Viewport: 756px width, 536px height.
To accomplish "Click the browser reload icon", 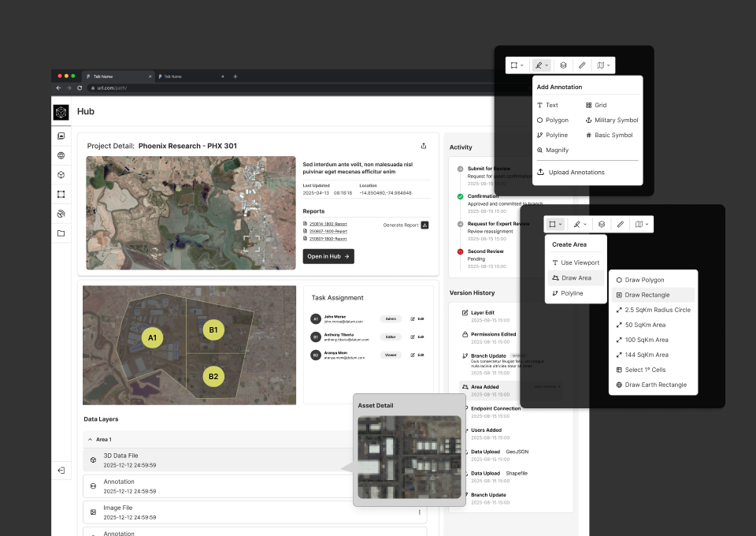I will coord(80,87).
